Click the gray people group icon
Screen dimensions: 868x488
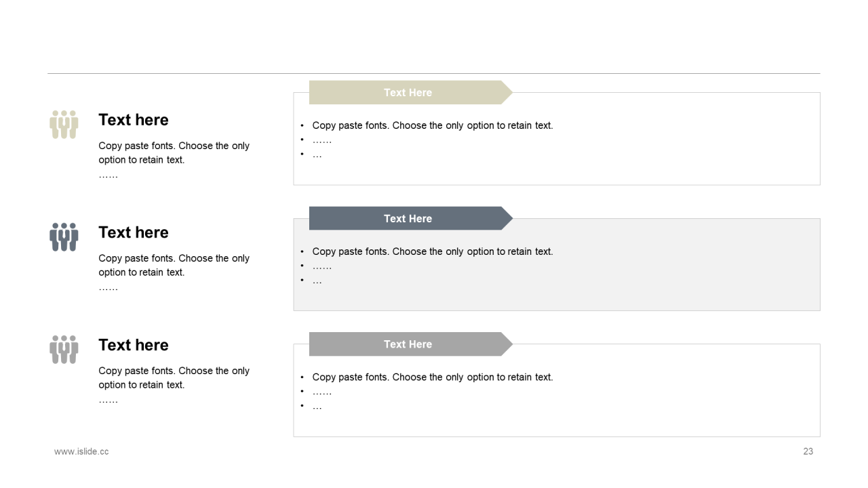[64, 350]
